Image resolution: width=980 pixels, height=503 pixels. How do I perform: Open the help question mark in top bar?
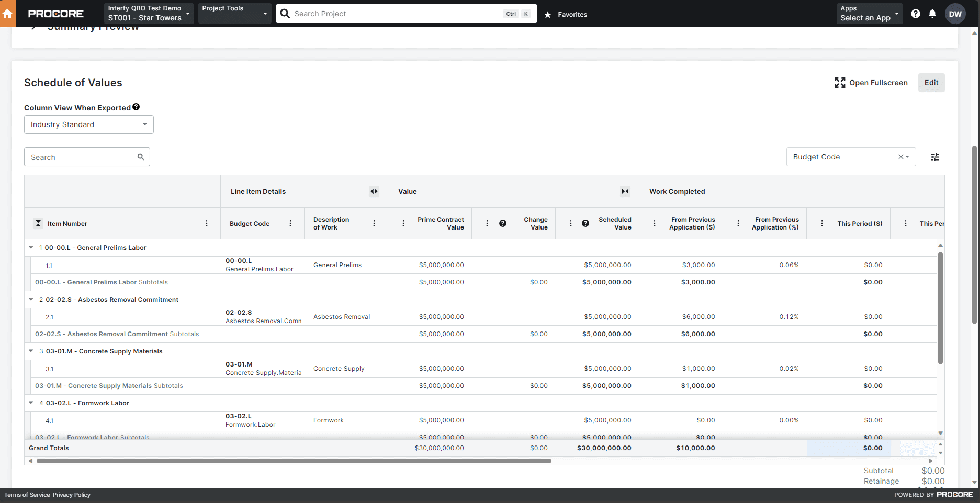[x=915, y=14]
